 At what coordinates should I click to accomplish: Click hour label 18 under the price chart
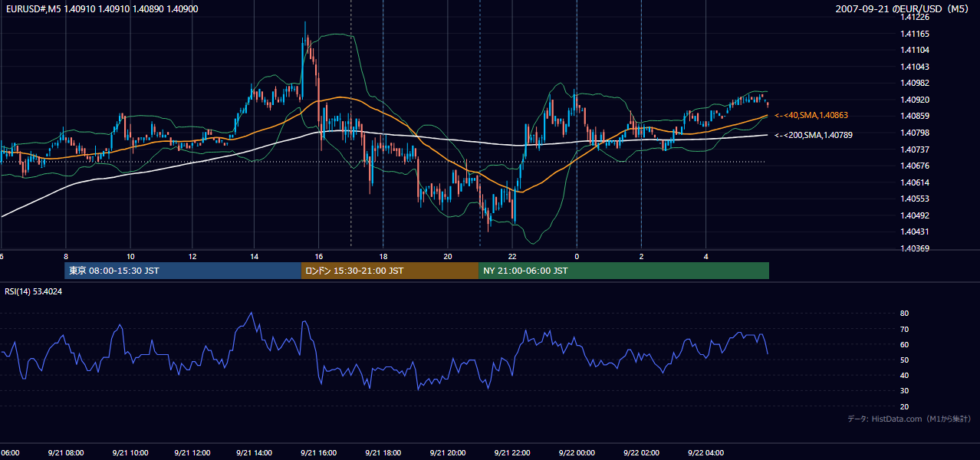click(383, 256)
